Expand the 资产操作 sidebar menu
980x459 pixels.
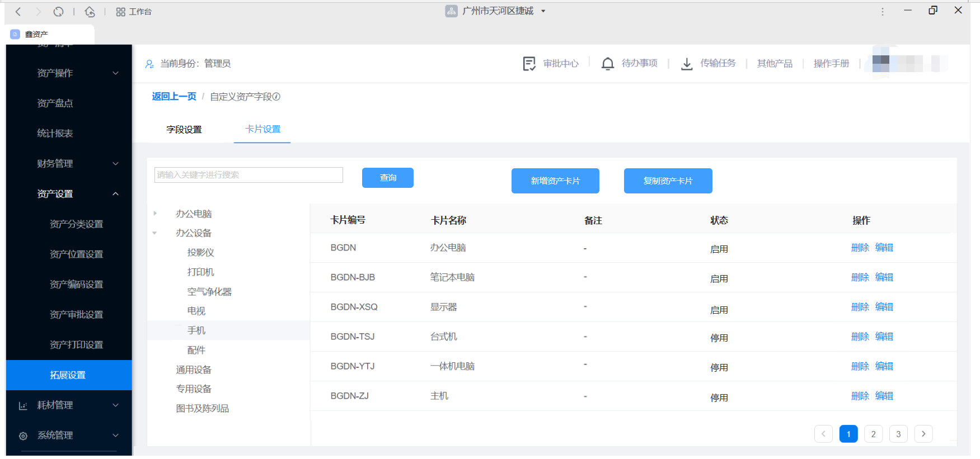tap(115, 73)
